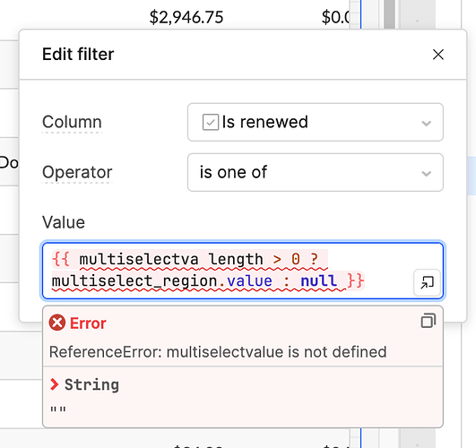Click the ReferenceError message text
This screenshot has width=476, height=448.
pyautogui.click(x=218, y=352)
